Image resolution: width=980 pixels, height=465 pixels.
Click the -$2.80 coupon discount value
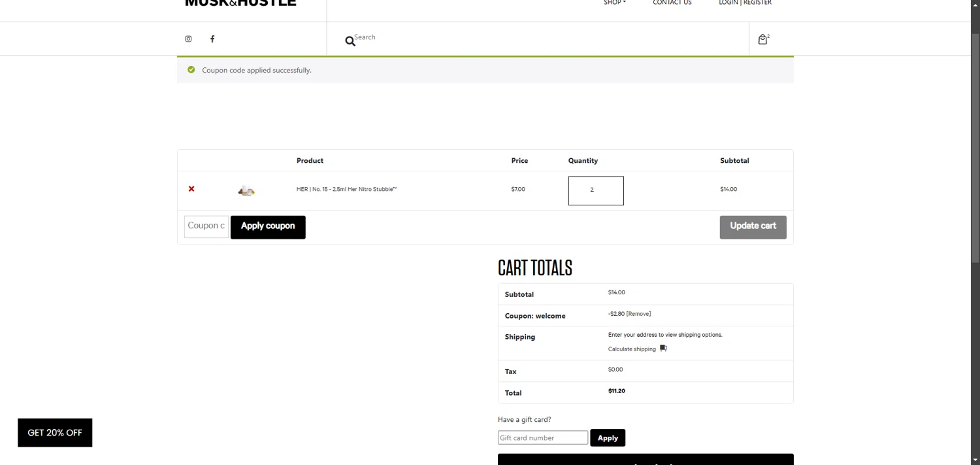[x=616, y=314]
